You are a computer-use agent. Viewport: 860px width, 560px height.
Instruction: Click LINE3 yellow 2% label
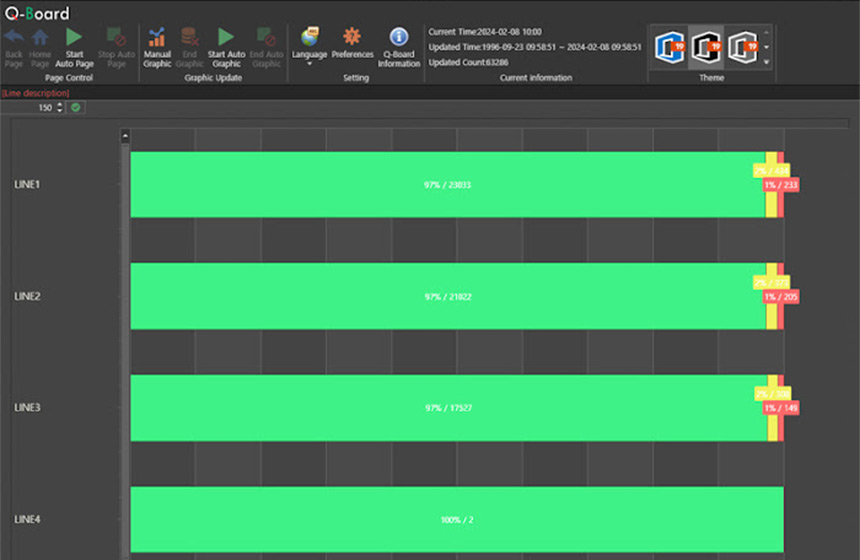click(x=772, y=394)
